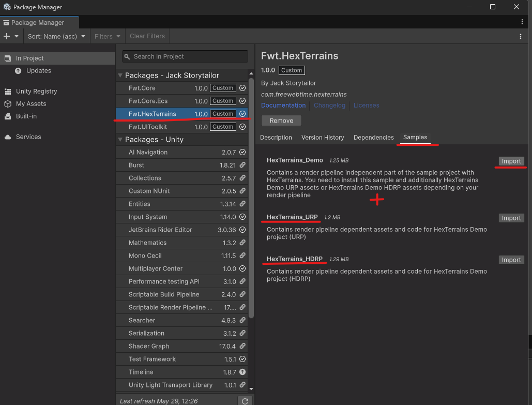Screen dimensions: 532x405
Task: Click the Services cloud icon
Action: [x=8, y=137]
